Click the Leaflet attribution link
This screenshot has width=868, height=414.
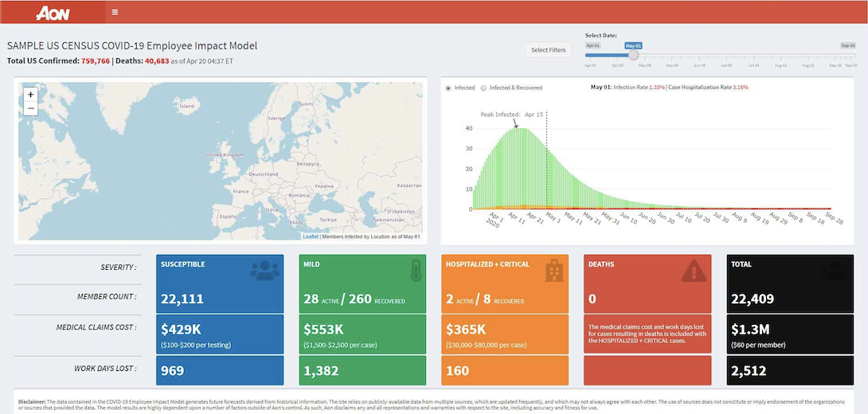click(311, 236)
